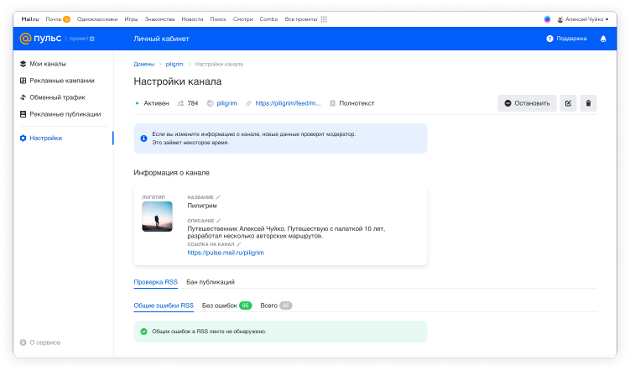Viewport: 630px width, 371px height.
Task: Open the piligrim domain link in status row
Action: click(222, 103)
